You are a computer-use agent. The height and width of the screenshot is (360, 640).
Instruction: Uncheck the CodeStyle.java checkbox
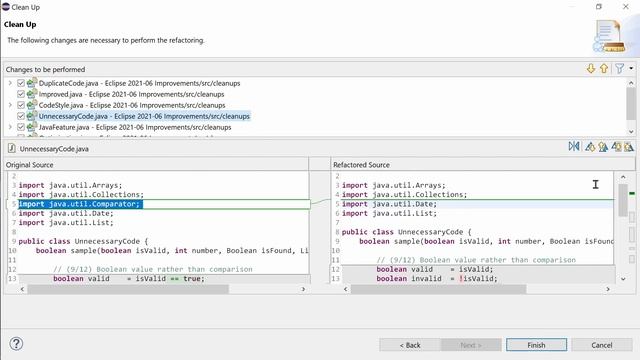click(21, 105)
